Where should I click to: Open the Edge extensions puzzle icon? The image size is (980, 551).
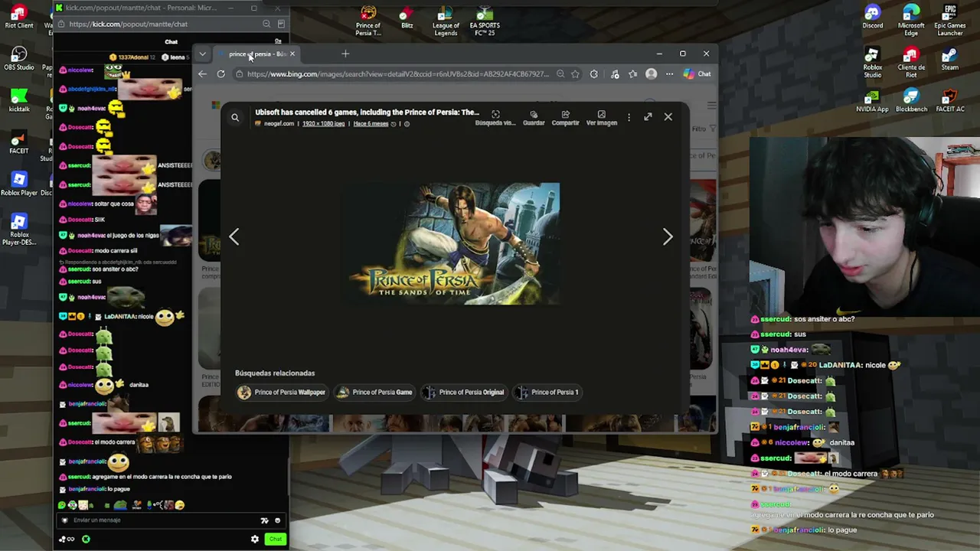(594, 74)
